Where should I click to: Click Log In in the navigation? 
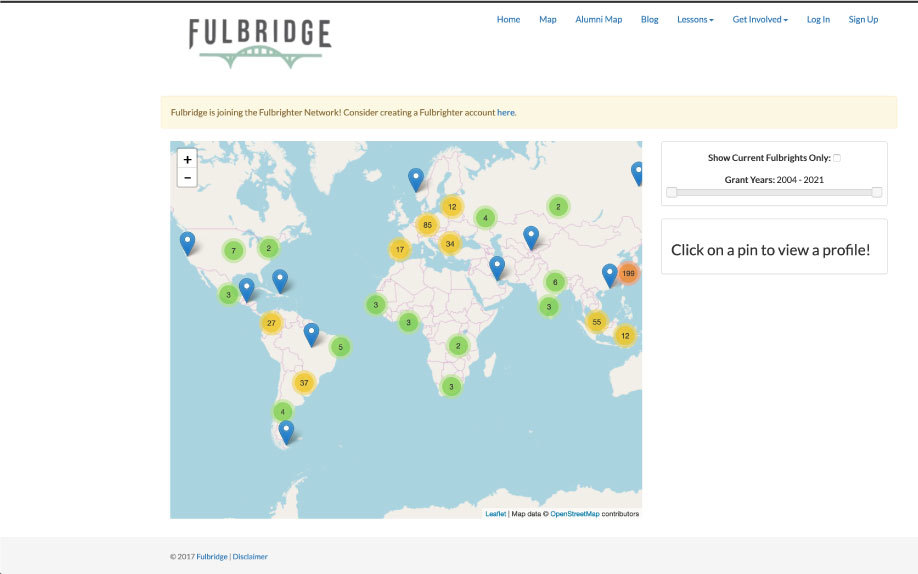tap(818, 19)
